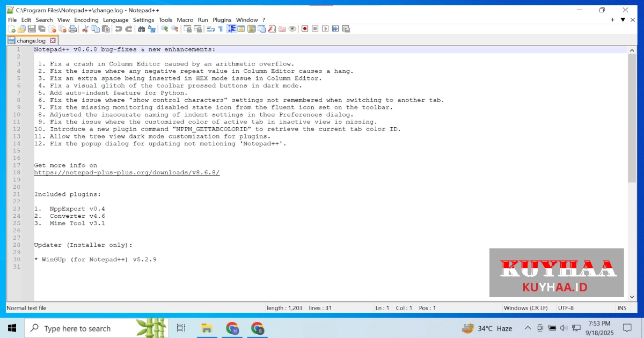644x338 pixels.
Task: Open the Tools menu
Action: pyautogui.click(x=165, y=20)
